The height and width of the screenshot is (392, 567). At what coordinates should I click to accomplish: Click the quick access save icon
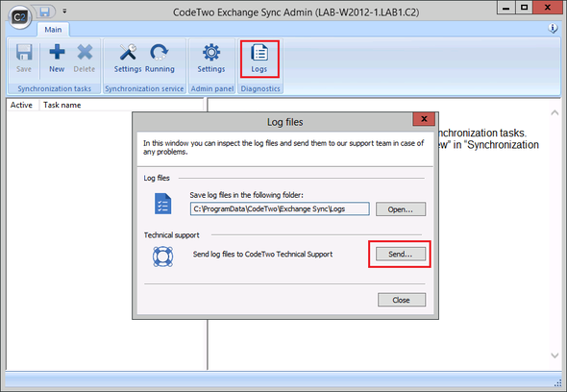coord(45,12)
